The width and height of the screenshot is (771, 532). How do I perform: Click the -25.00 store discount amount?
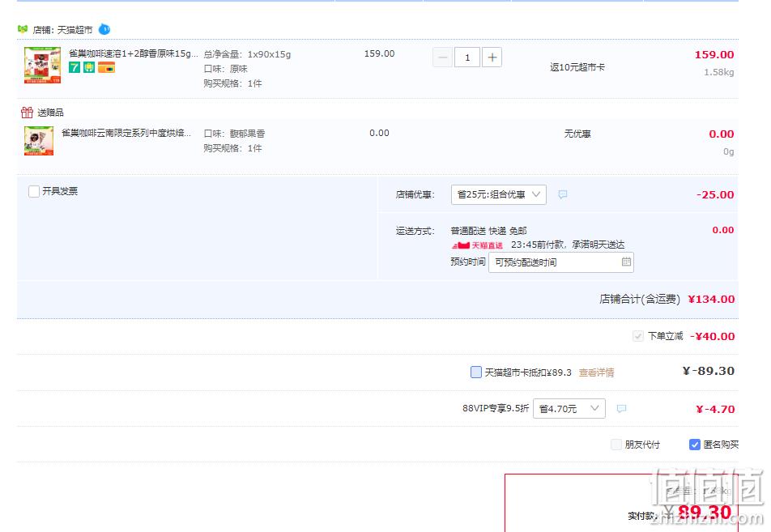coord(715,194)
